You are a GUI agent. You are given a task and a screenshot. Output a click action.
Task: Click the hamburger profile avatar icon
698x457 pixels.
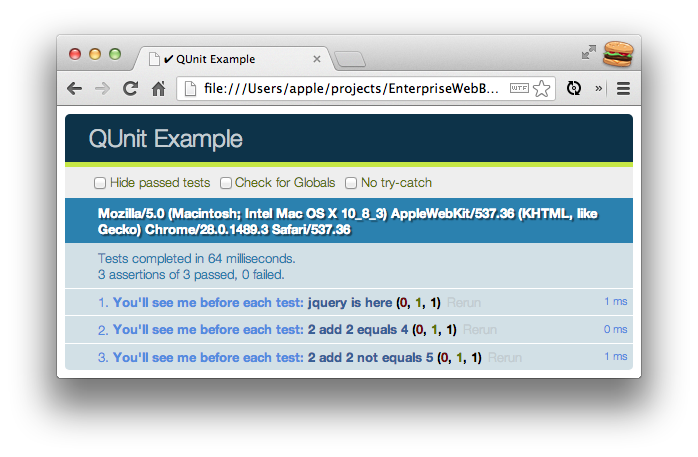pyautogui.click(x=618, y=53)
